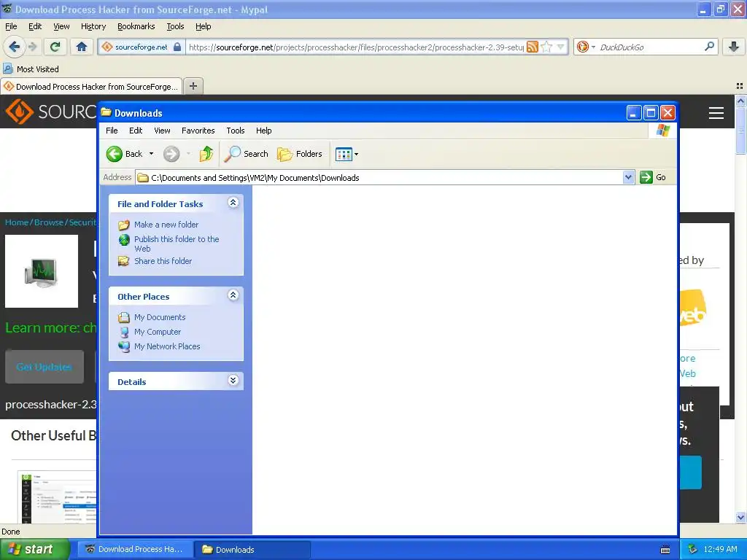Reload the SourceForge page
Viewport: 747px width, 560px height.
[55, 47]
